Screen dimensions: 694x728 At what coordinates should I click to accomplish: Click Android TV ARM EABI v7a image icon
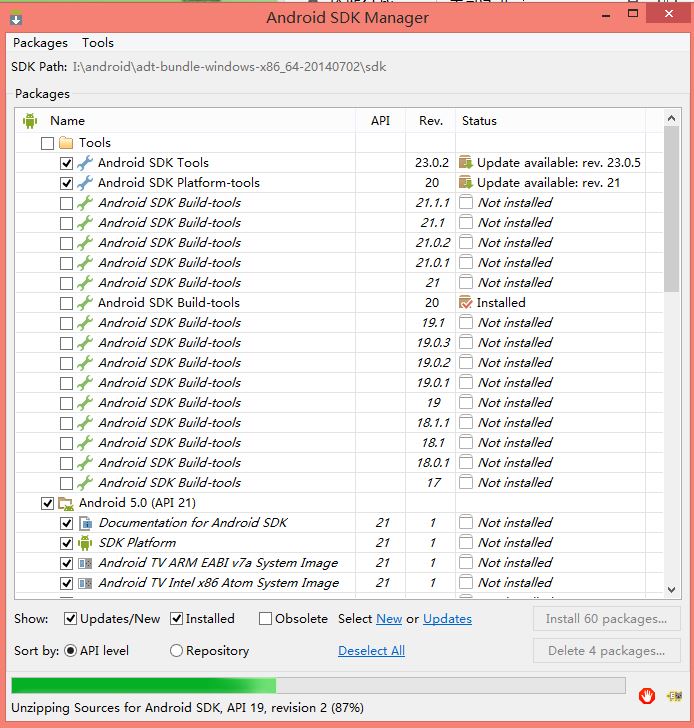tap(85, 563)
